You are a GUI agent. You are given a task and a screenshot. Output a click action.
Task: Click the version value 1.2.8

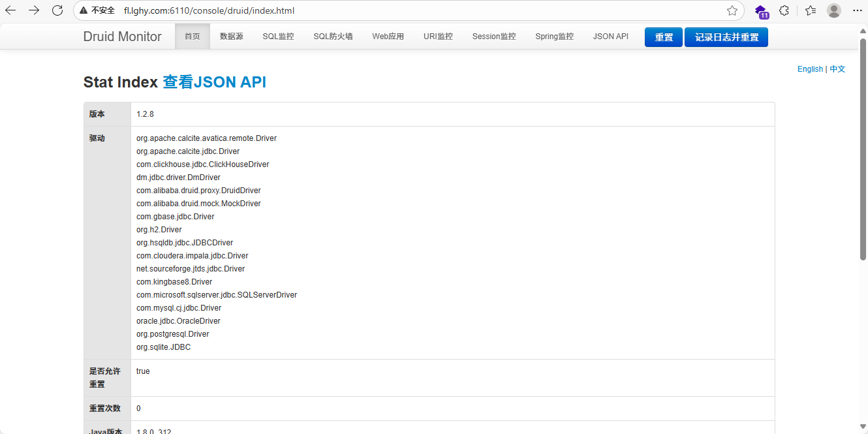coord(145,114)
